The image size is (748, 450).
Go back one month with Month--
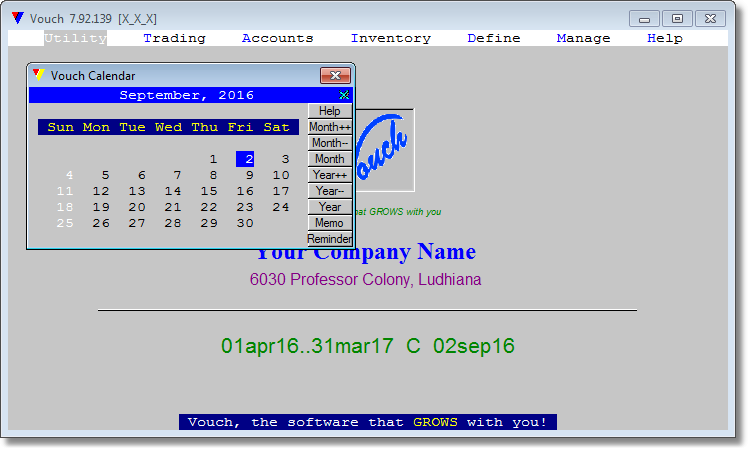pyautogui.click(x=330, y=143)
